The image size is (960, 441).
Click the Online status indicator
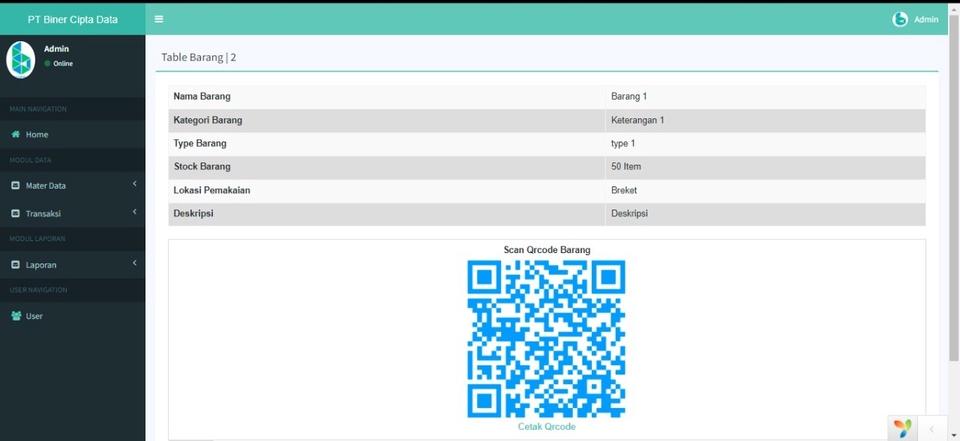58,64
